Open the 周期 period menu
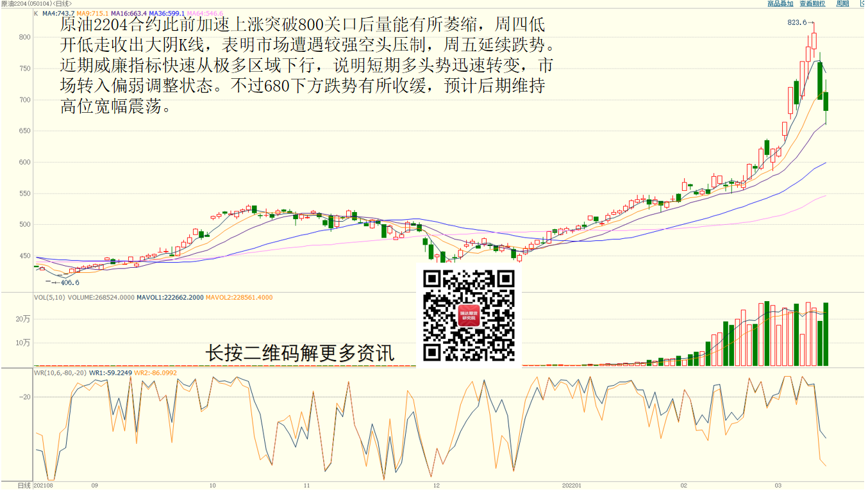 [842, 4]
